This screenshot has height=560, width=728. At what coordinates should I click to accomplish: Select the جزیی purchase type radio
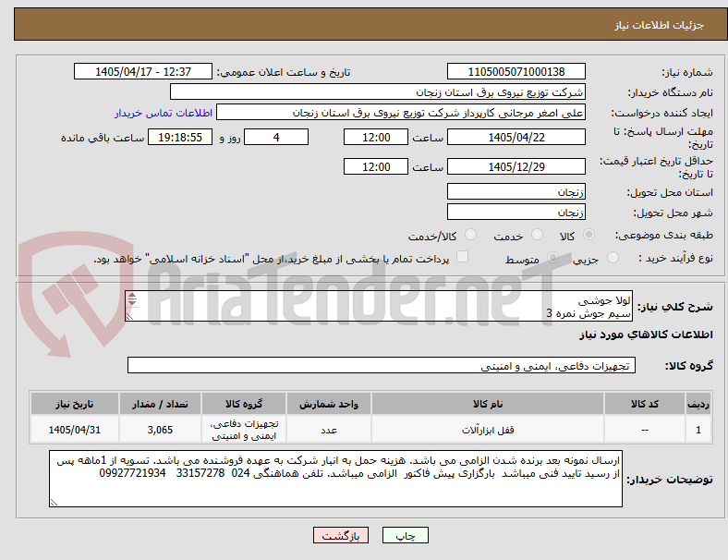click(613, 257)
